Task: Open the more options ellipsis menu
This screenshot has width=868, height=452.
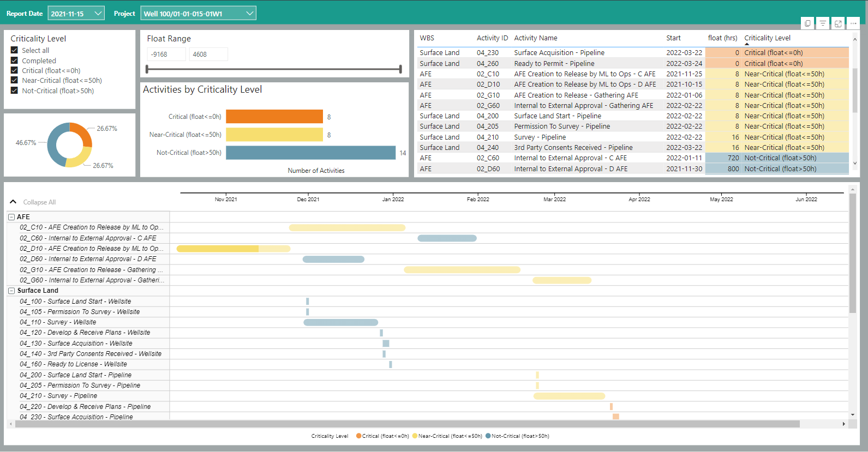Action: pyautogui.click(x=853, y=23)
